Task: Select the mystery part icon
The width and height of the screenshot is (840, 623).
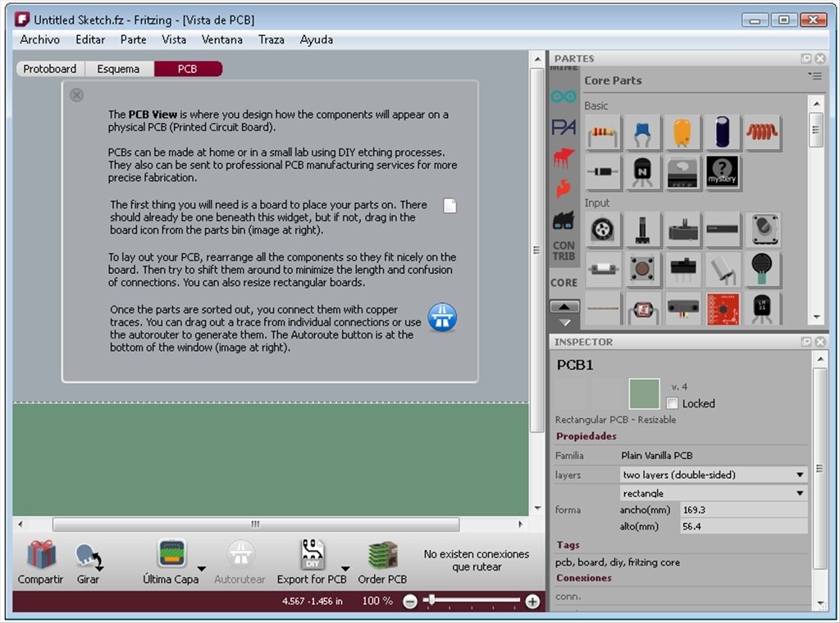Action: [722, 172]
